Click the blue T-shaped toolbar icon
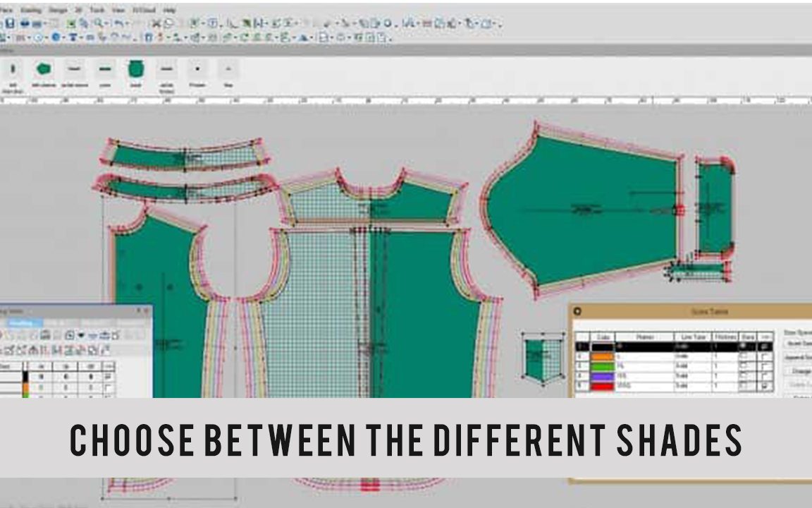This screenshot has width=812, height=508. tap(73, 37)
